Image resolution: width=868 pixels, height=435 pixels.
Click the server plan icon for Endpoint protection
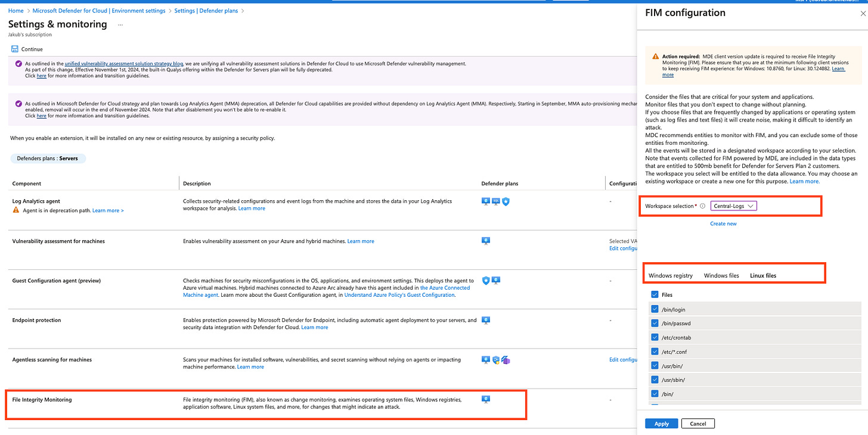(x=486, y=320)
